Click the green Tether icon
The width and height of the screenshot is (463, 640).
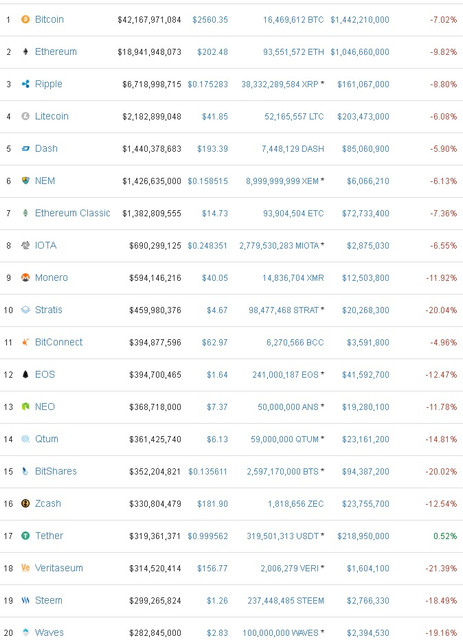click(x=25, y=536)
